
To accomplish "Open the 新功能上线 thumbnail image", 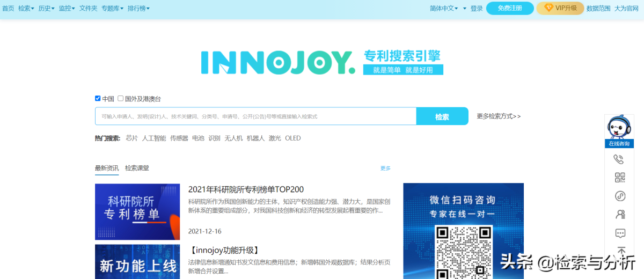I will click(x=137, y=262).
